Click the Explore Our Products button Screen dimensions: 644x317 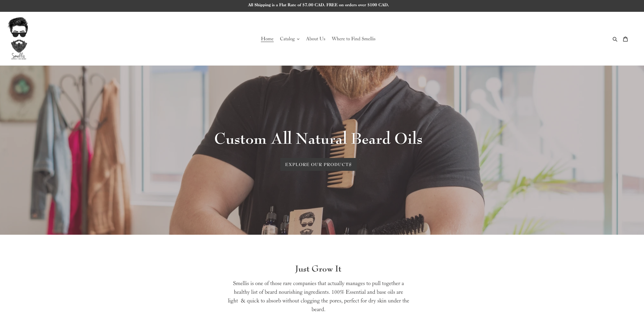318,164
